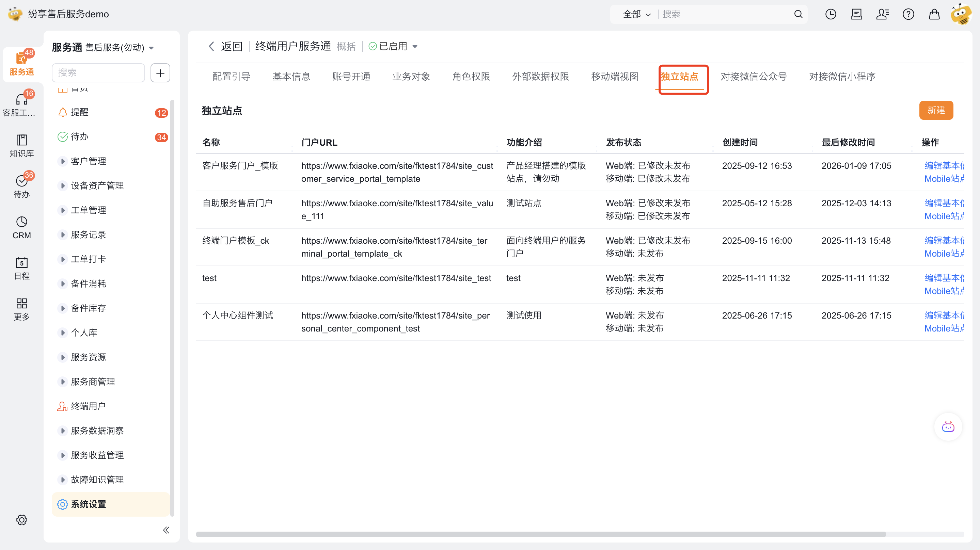
Task: Click the sidebar 搜索 input field
Action: [98, 72]
